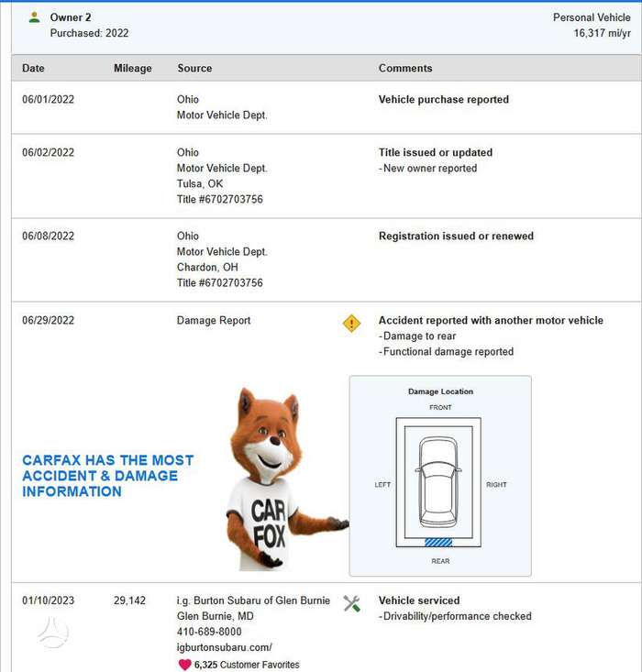Click Accident reported with another motor vehicle
The width and height of the screenshot is (642, 672).
[491, 321]
